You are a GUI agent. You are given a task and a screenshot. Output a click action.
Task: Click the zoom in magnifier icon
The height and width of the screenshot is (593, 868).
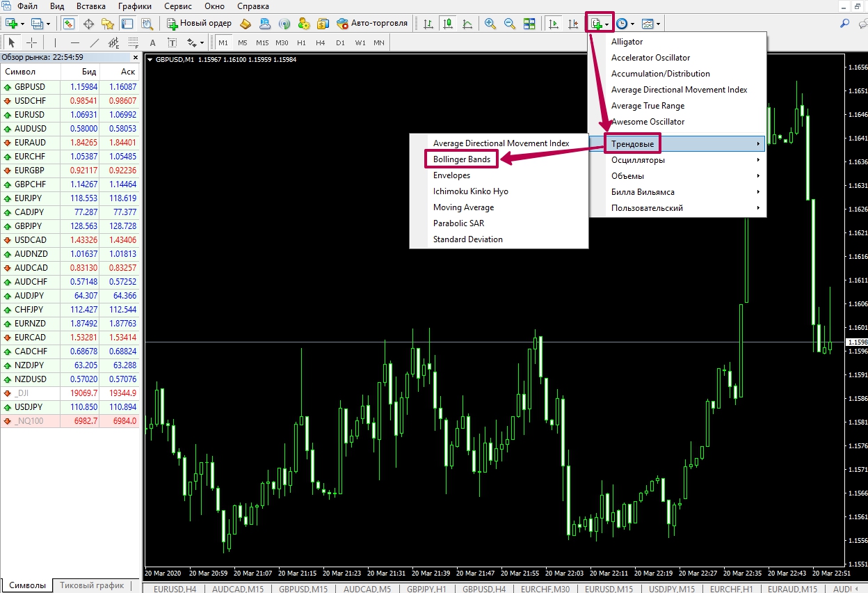click(490, 23)
